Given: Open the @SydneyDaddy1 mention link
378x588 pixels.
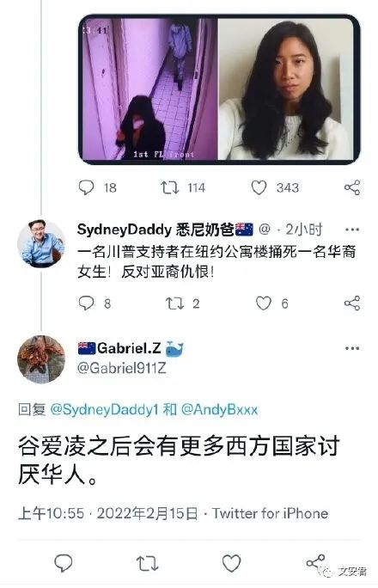Looking at the screenshot, I should point(105,409).
